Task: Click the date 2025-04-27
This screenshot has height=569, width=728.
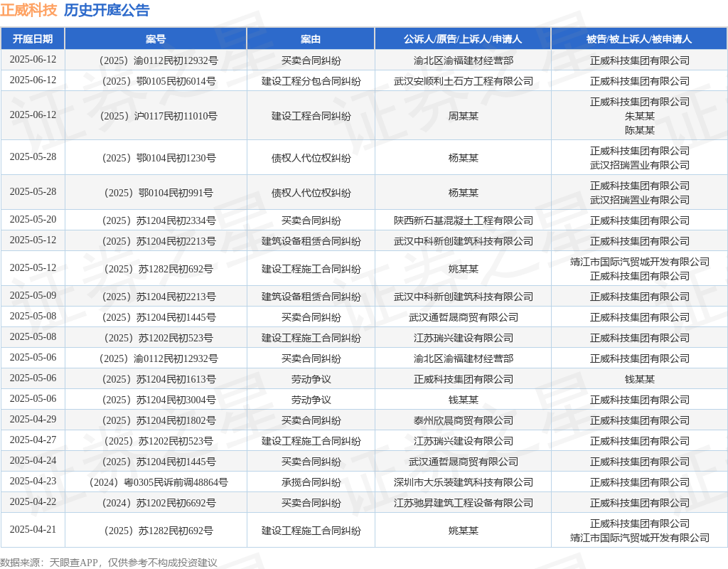Action: click(33, 440)
